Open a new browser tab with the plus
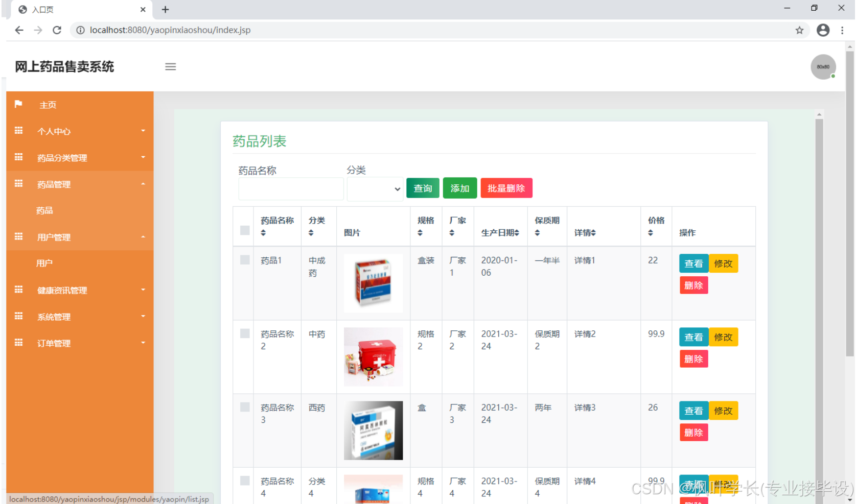 click(x=165, y=9)
